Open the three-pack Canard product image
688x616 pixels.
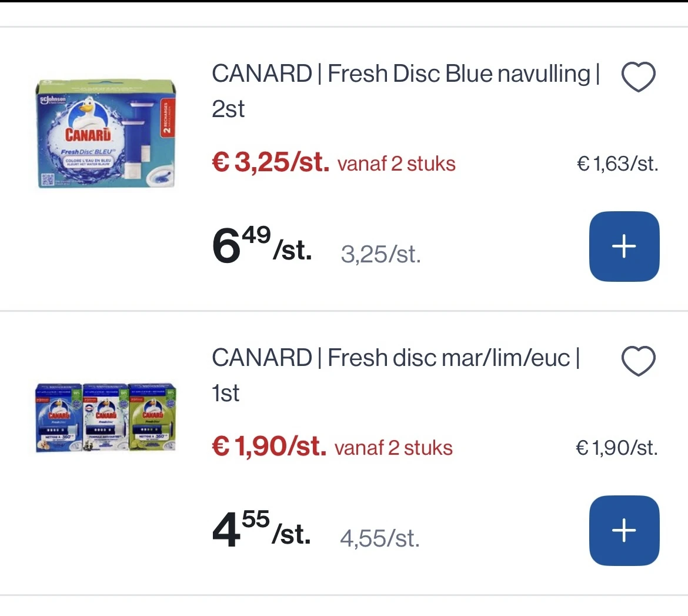tap(106, 418)
